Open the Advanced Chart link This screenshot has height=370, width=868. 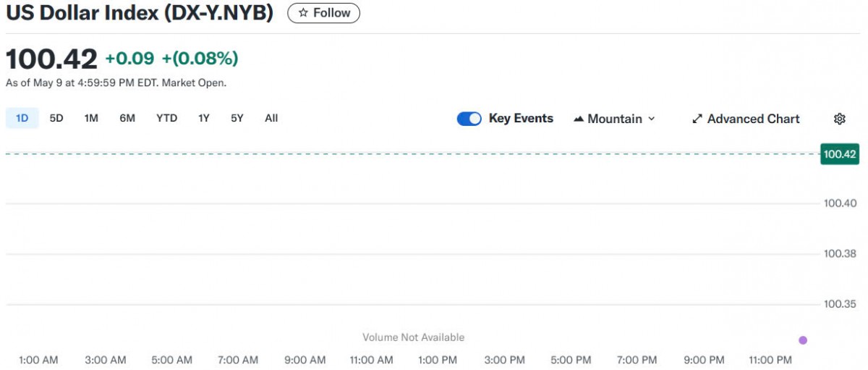(753, 119)
